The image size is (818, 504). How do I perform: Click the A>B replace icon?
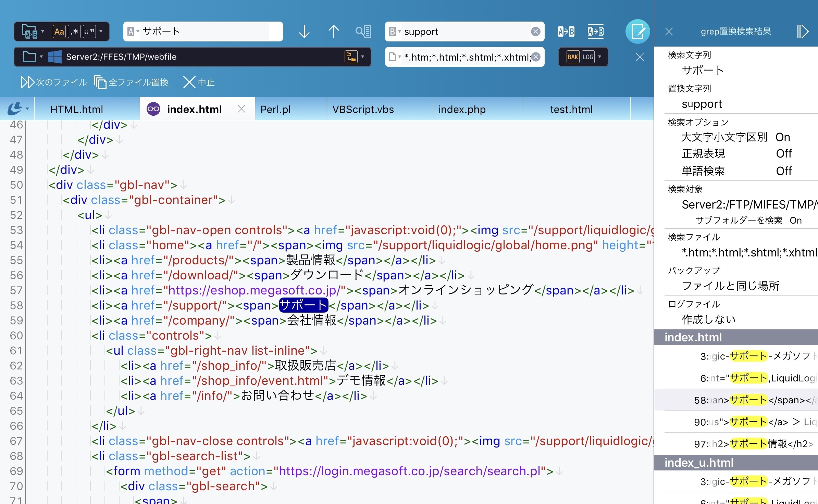tap(566, 32)
